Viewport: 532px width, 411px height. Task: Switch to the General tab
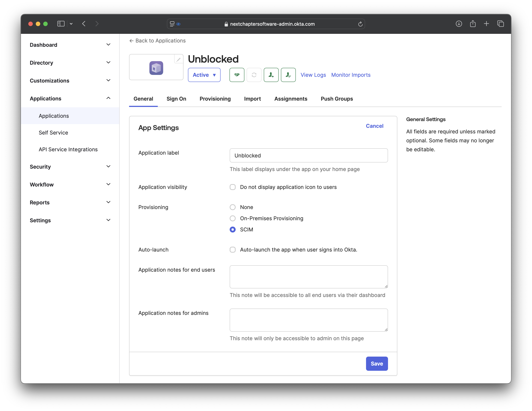tap(143, 99)
